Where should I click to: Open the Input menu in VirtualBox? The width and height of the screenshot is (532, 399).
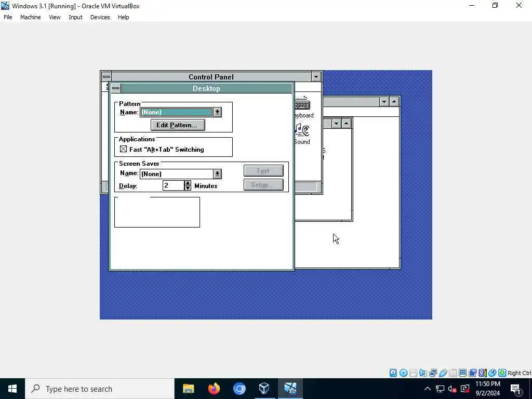(75, 17)
